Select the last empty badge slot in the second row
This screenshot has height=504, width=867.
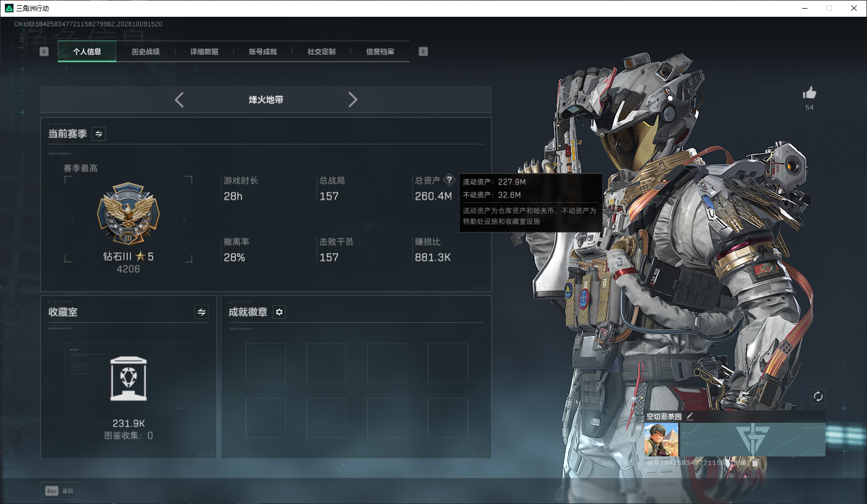click(x=448, y=418)
